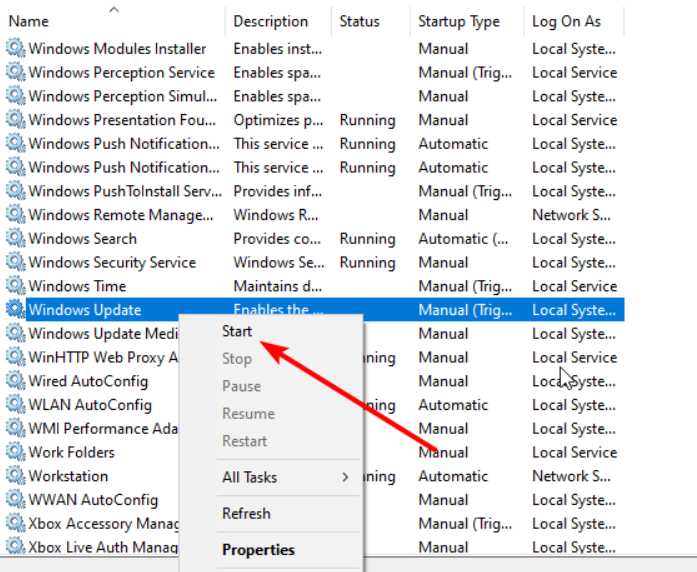
Task: Select the Windows PushToInstall Service row
Action: pyautogui.click(x=125, y=191)
